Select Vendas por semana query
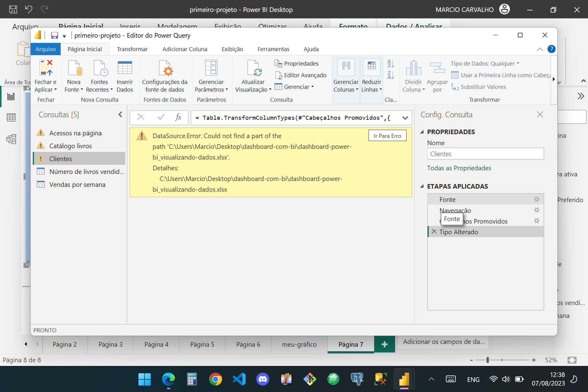Screen dimensions: 588x392 79,185
